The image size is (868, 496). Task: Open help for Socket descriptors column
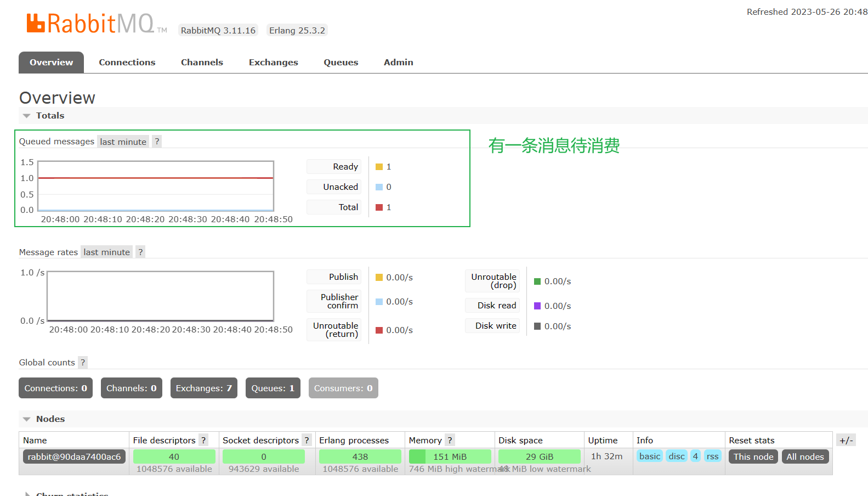click(x=307, y=441)
